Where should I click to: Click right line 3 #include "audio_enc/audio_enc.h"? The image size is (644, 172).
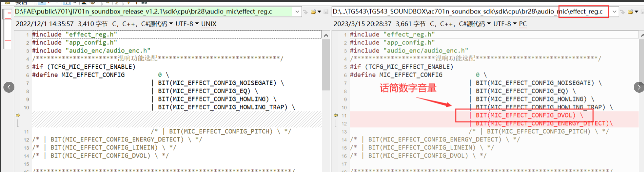[409, 51]
